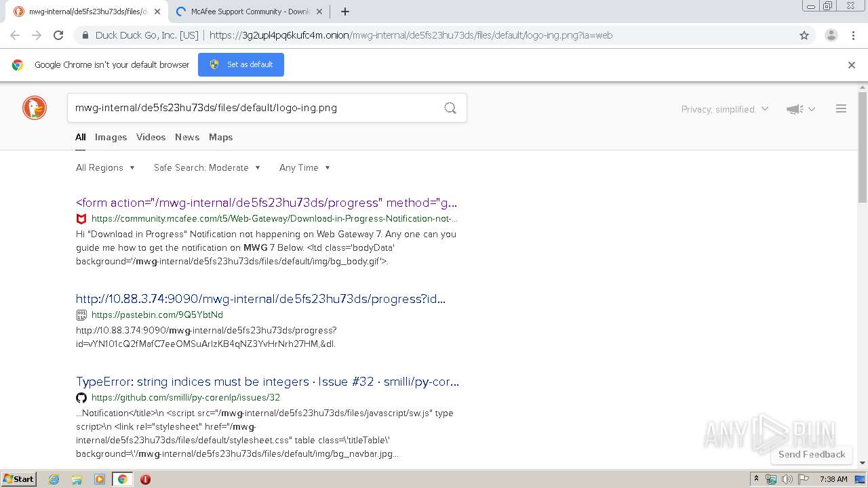The height and width of the screenshot is (488, 868).
Task: Open a new tab with plus
Action: [x=344, y=12]
